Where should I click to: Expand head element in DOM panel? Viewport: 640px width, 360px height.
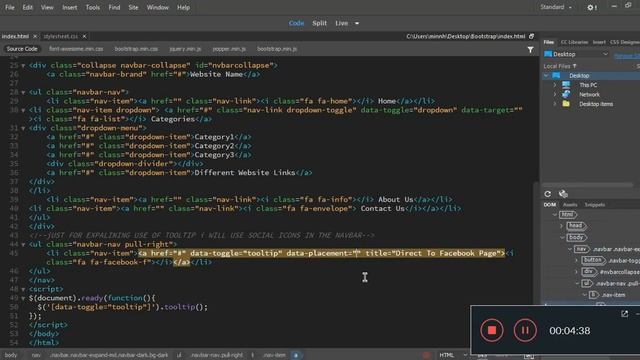[x=562, y=226]
